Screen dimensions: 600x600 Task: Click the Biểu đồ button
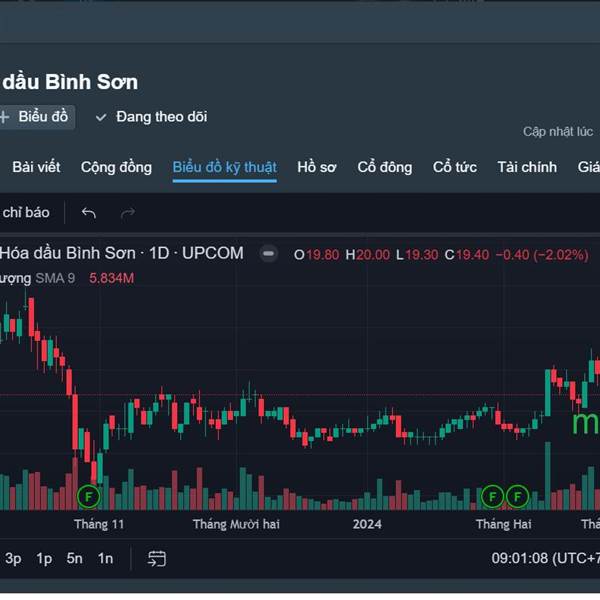pyautogui.click(x=37, y=117)
